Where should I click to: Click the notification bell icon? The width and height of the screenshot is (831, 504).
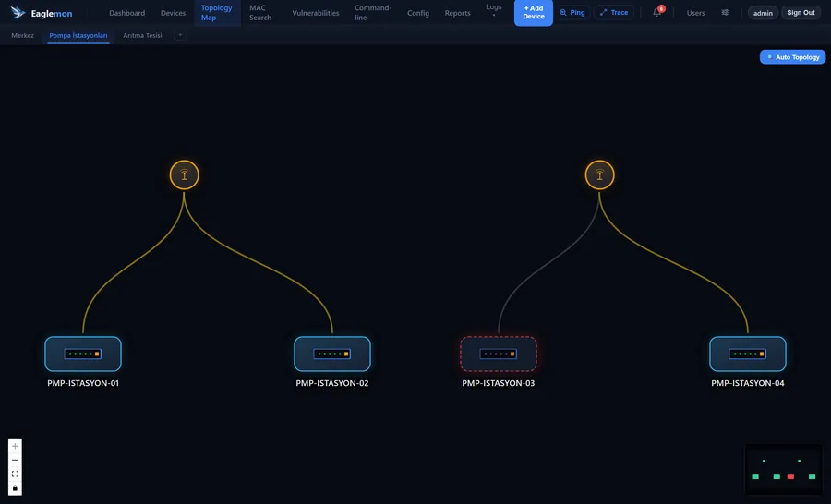pyautogui.click(x=657, y=13)
